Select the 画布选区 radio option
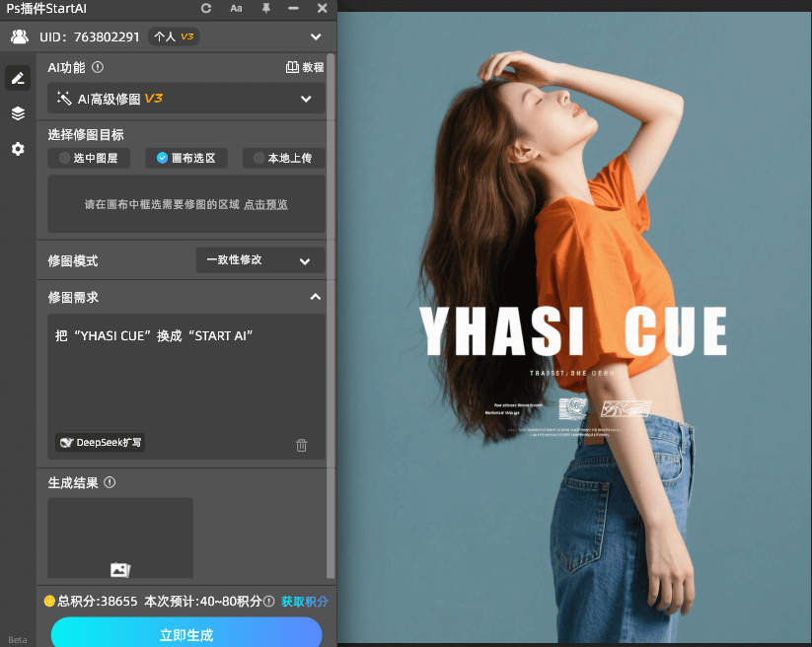Image resolution: width=812 pixels, height=647 pixels. [185, 158]
